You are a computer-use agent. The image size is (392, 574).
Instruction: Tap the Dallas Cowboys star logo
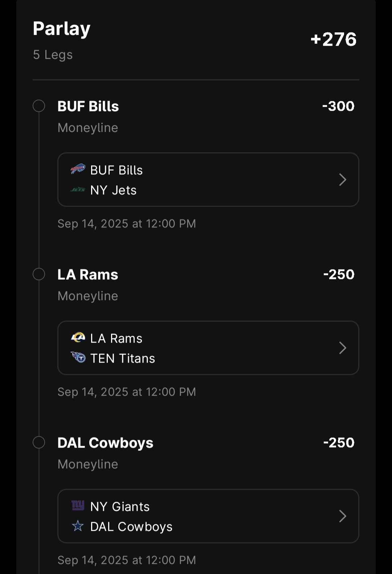78,526
